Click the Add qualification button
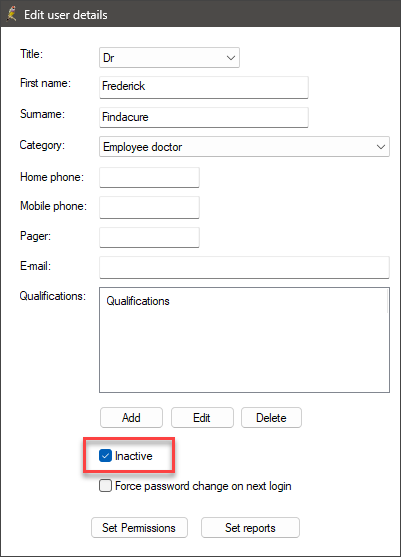Image resolution: width=401 pixels, height=557 pixels. [x=131, y=417]
